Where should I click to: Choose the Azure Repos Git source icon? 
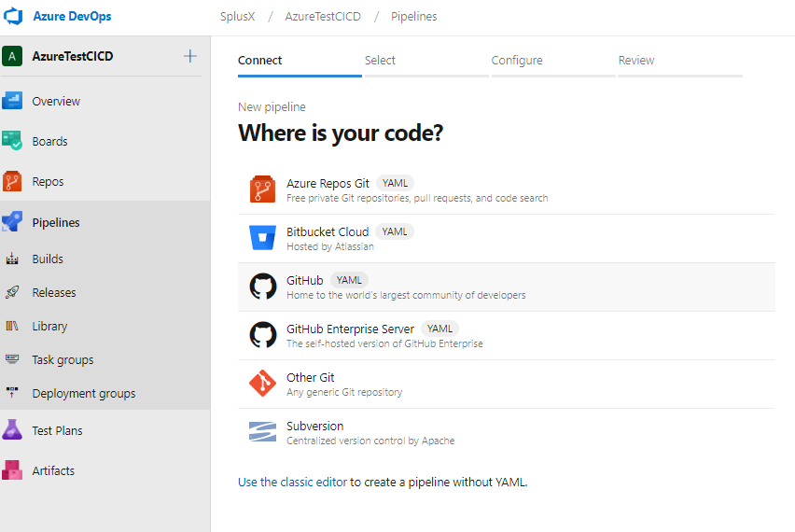coord(262,189)
